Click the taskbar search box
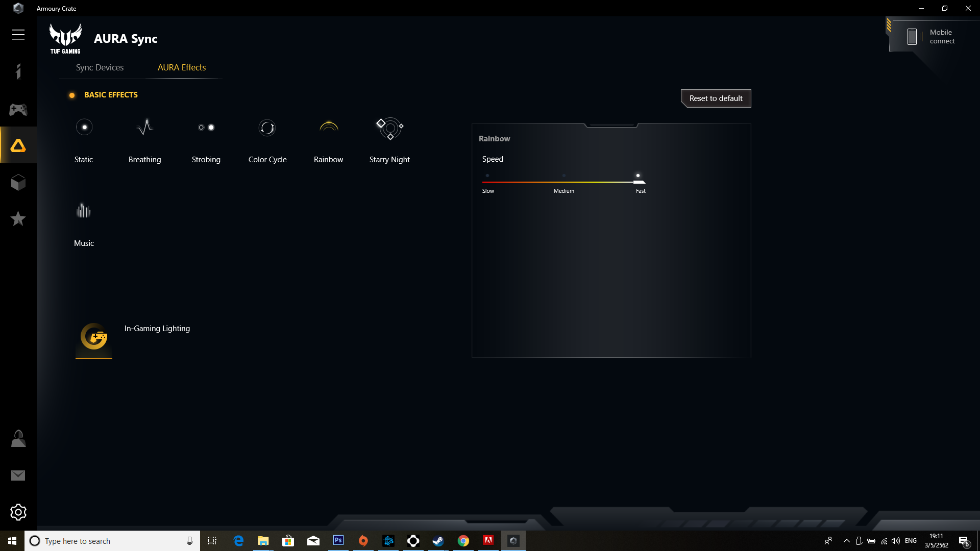Screen dimensions: 980x551 pos(112,541)
